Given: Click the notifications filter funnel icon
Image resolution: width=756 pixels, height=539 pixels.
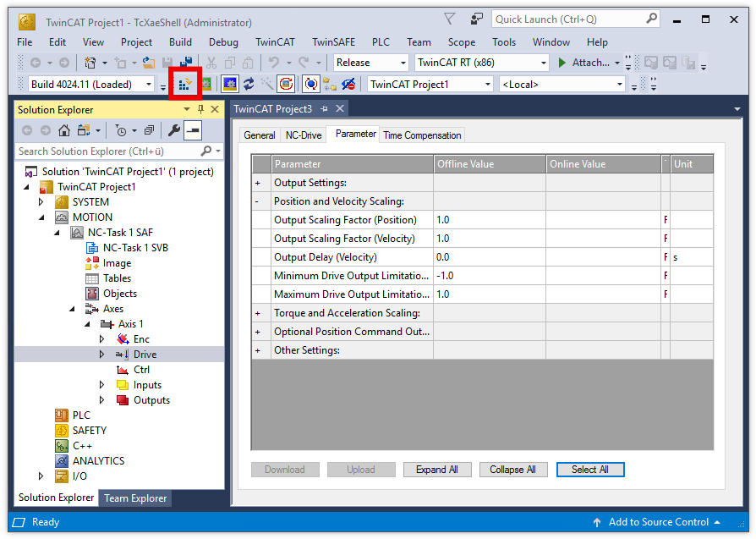Looking at the screenshot, I should (x=449, y=19).
